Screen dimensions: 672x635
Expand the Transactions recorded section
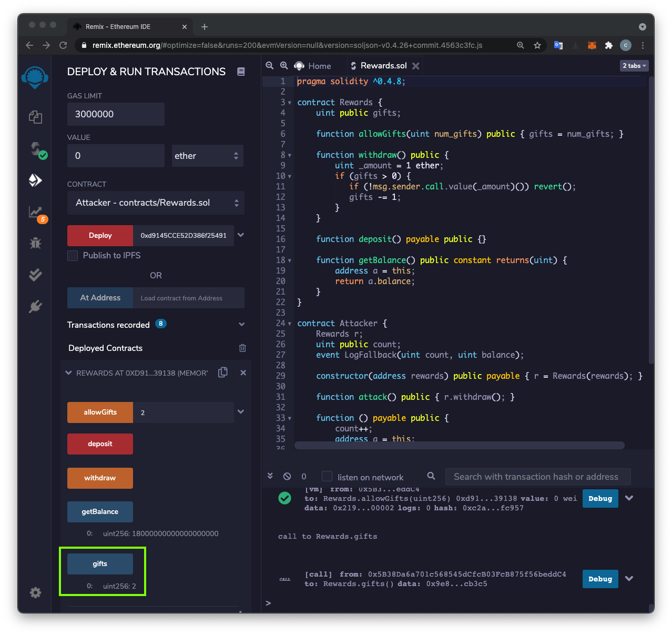[242, 325]
